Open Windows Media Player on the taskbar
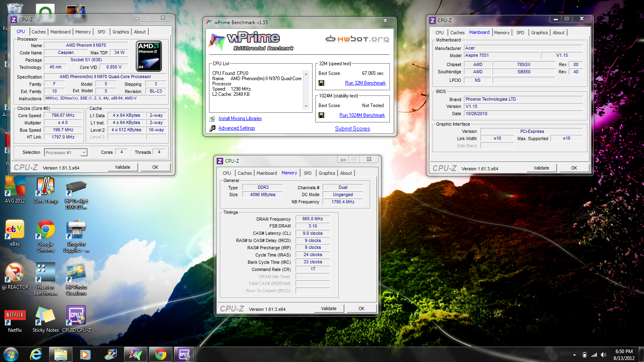 tap(85, 354)
